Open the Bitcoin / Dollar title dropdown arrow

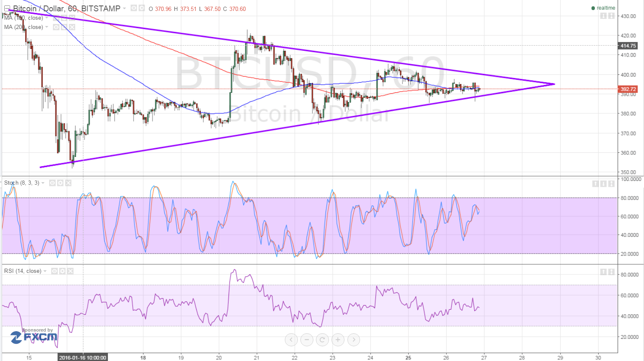(x=125, y=8)
